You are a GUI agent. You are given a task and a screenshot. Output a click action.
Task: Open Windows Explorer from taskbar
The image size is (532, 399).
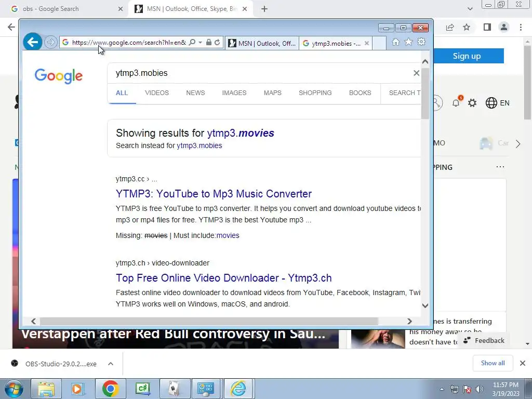click(x=46, y=389)
